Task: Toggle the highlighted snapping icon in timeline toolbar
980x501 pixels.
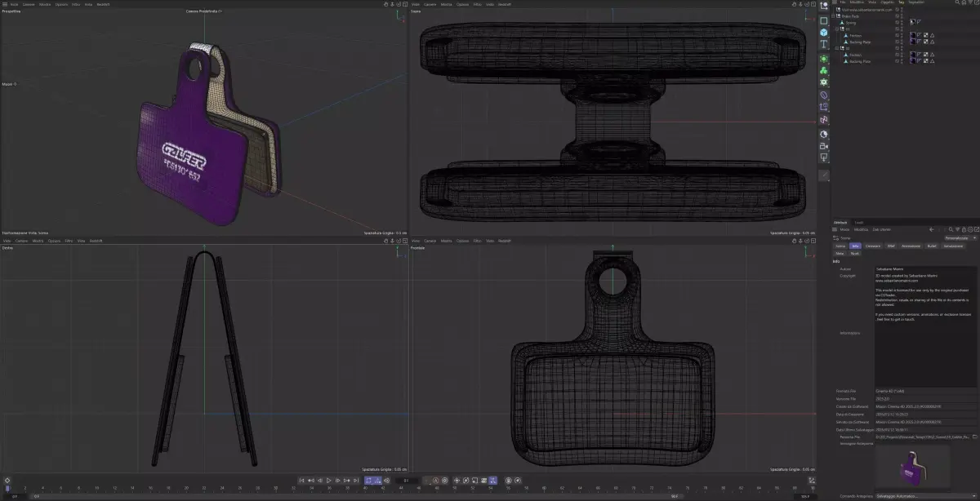Action: [x=492, y=481]
